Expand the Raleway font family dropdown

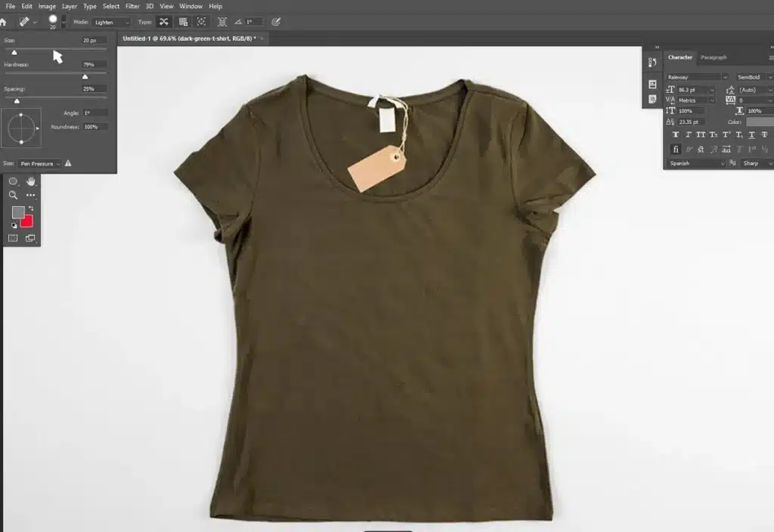pos(725,77)
